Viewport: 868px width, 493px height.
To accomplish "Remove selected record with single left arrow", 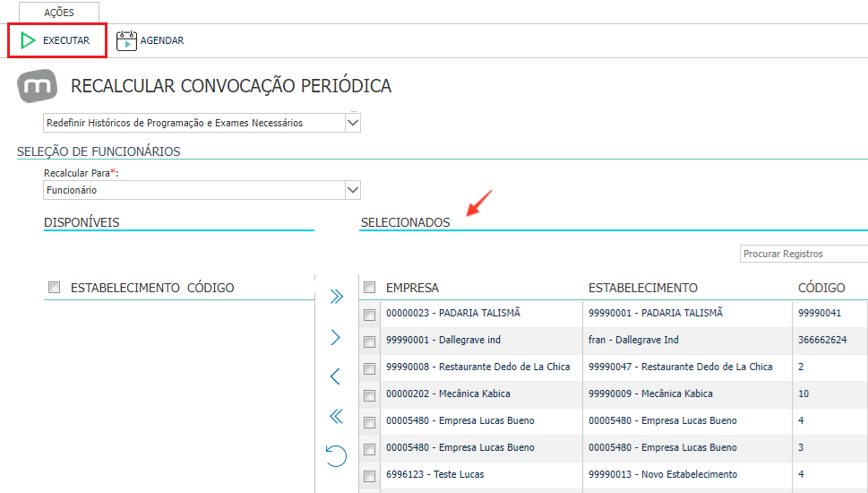I will (335, 376).
